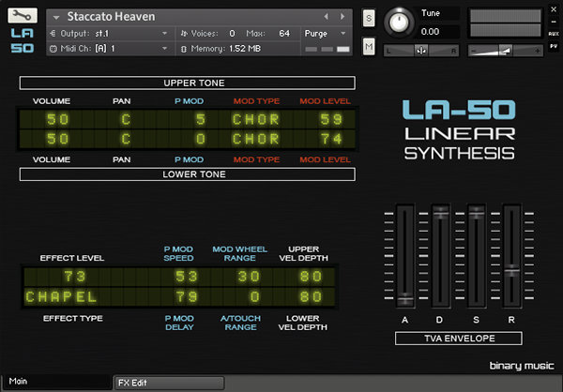563x392 pixels.
Task: Minimize the instrument with the minus button
Action: 554,22
